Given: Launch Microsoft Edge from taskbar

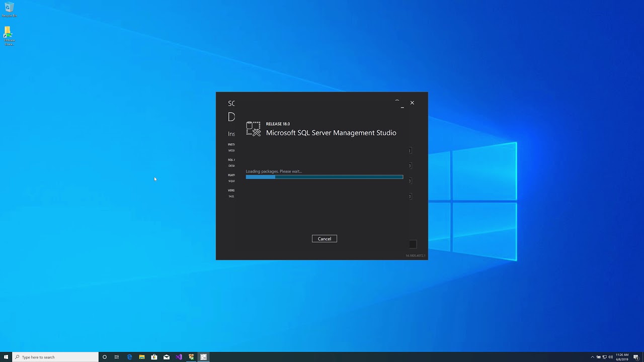Looking at the screenshot, I should [130, 357].
